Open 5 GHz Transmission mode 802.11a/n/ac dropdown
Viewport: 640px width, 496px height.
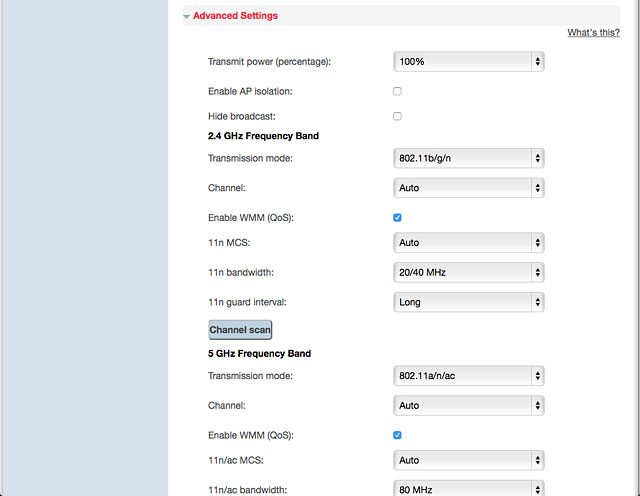(469, 376)
